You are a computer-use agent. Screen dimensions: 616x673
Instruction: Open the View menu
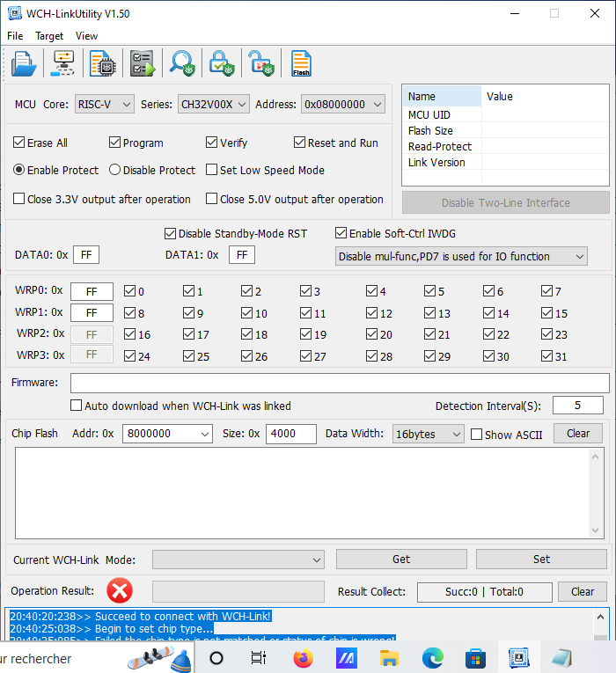click(86, 36)
